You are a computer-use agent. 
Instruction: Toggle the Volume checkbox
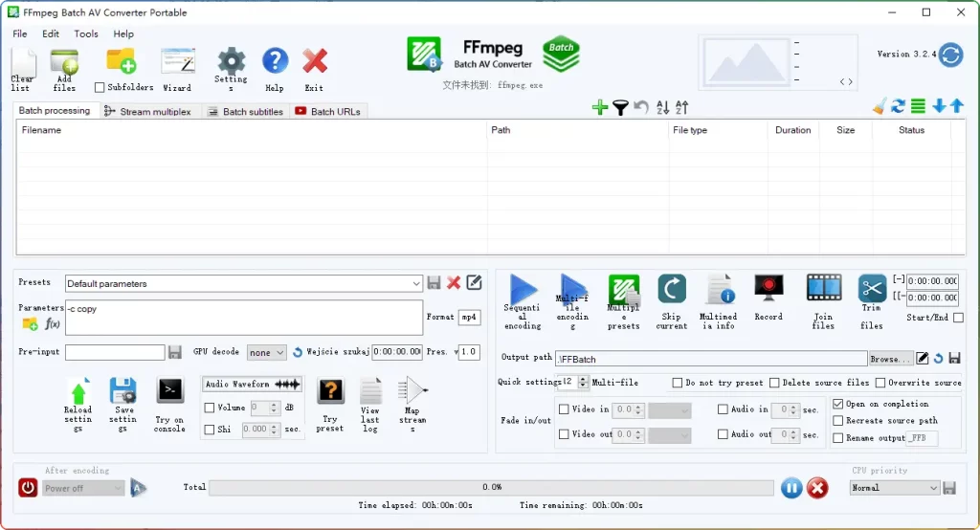point(210,408)
